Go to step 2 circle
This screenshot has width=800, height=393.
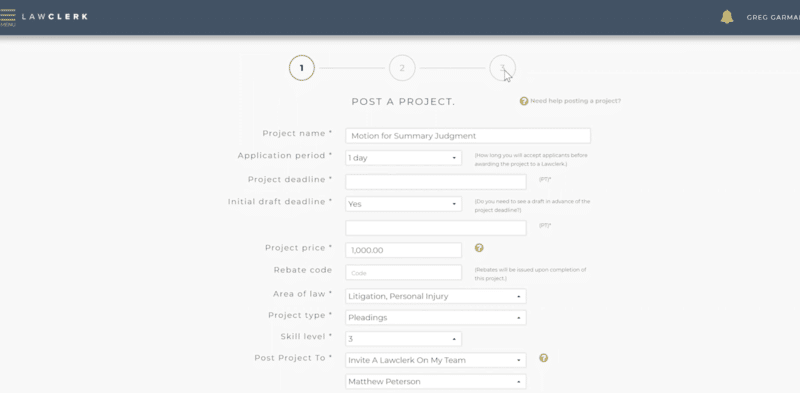[x=402, y=68]
